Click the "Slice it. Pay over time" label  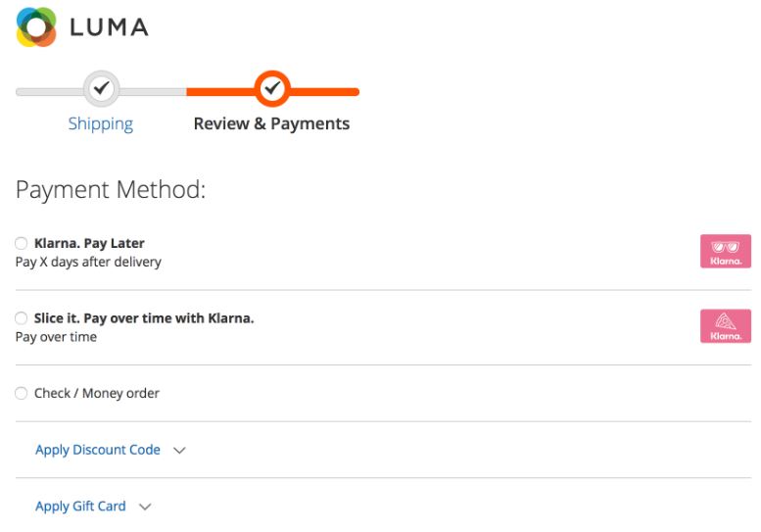click(144, 318)
